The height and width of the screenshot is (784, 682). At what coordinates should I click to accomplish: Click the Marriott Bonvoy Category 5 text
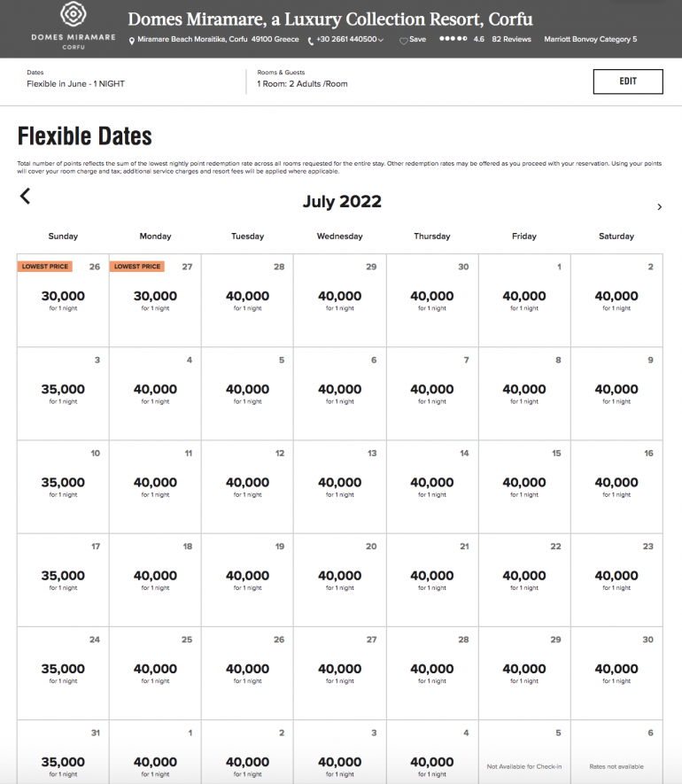coord(590,39)
